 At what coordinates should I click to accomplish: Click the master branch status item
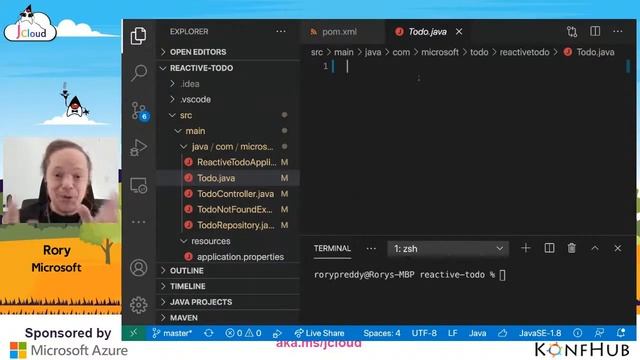pyautogui.click(x=171, y=333)
